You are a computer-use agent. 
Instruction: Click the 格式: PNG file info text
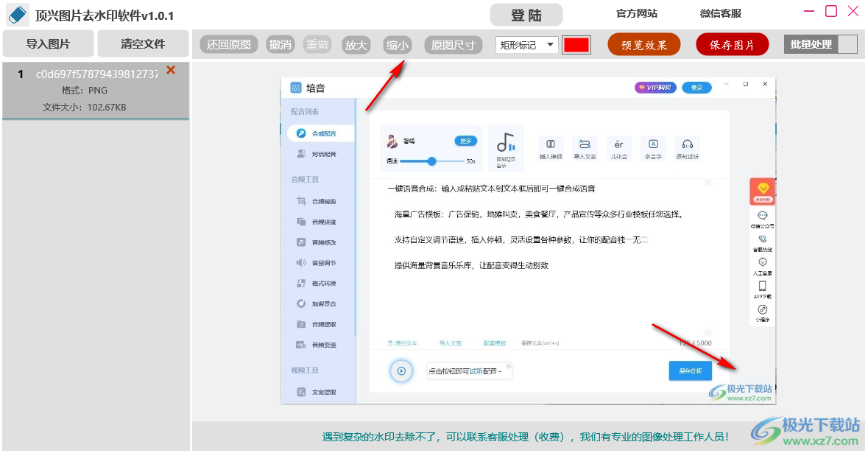[85, 91]
